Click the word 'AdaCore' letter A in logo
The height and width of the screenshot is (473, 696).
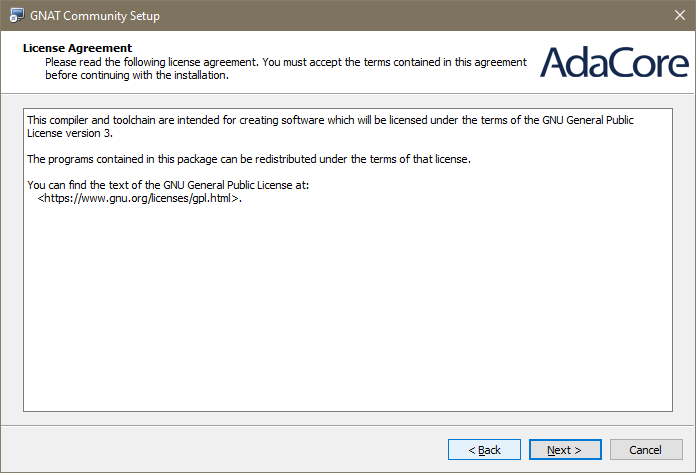click(555, 62)
